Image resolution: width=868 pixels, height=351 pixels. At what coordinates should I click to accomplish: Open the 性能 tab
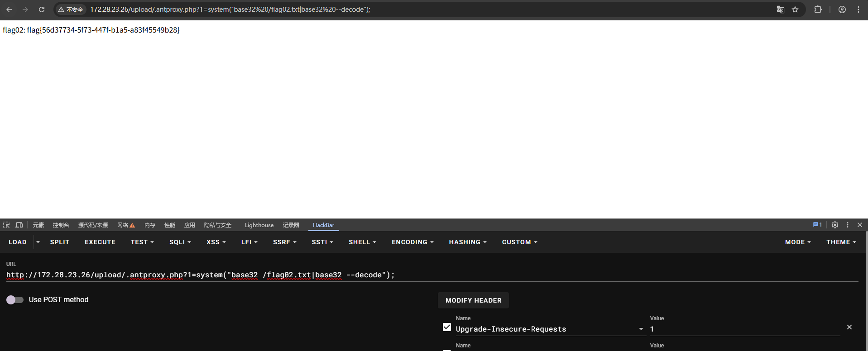tap(170, 225)
